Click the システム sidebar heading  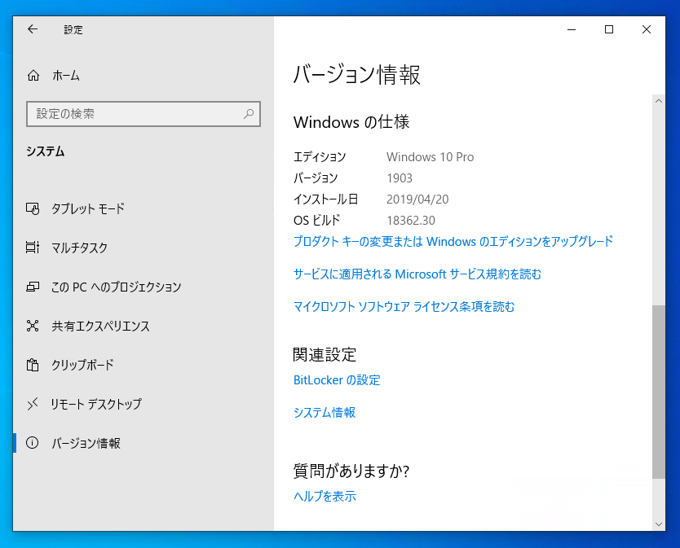pyautogui.click(x=46, y=151)
